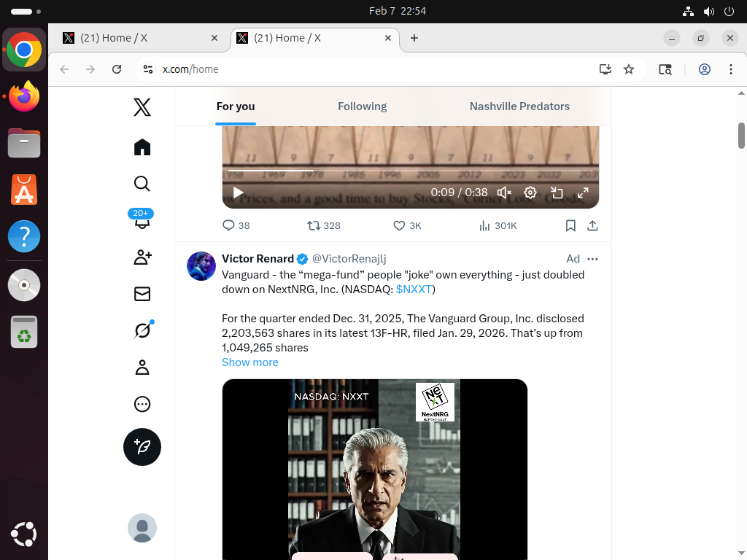Expand the More options sidebar menu
The image size is (747, 560).
click(x=142, y=404)
